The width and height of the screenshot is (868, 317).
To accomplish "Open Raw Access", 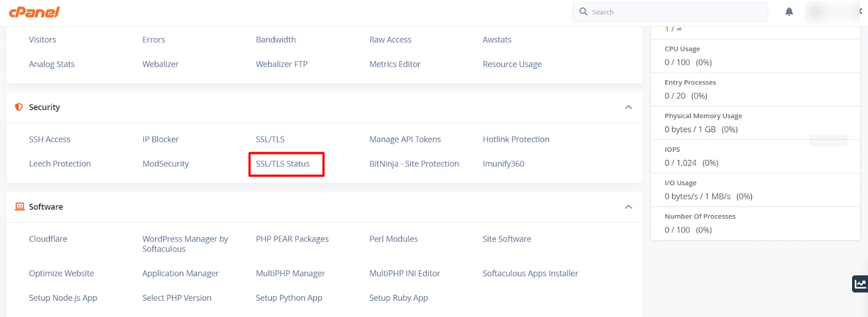I will coord(390,40).
